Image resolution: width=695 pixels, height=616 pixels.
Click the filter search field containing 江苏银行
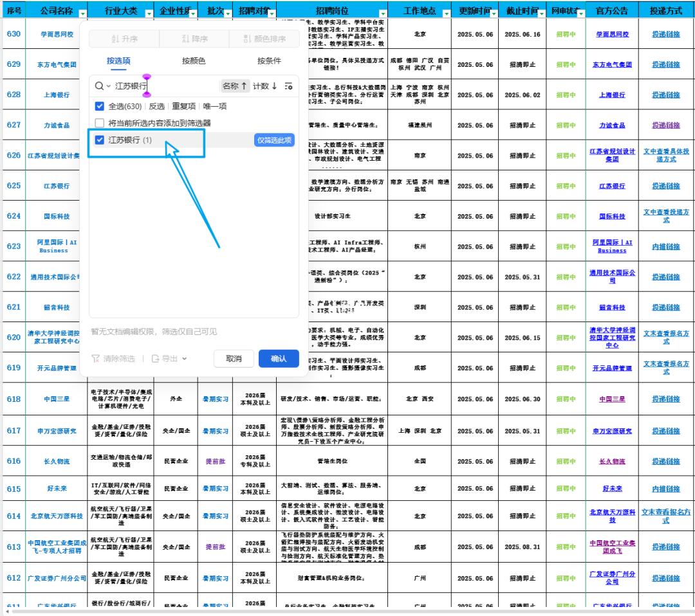(166, 86)
